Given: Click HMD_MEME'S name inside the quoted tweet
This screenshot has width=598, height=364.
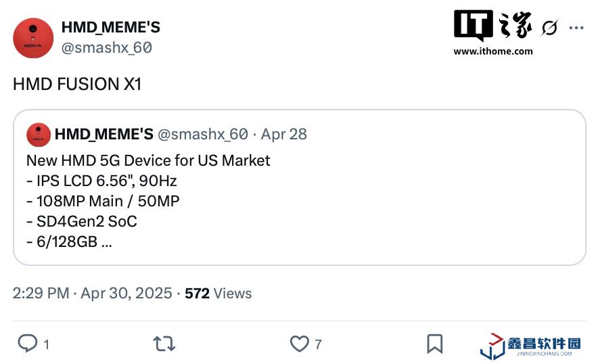Looking at the screenshot, I should [x=103, y=134].
